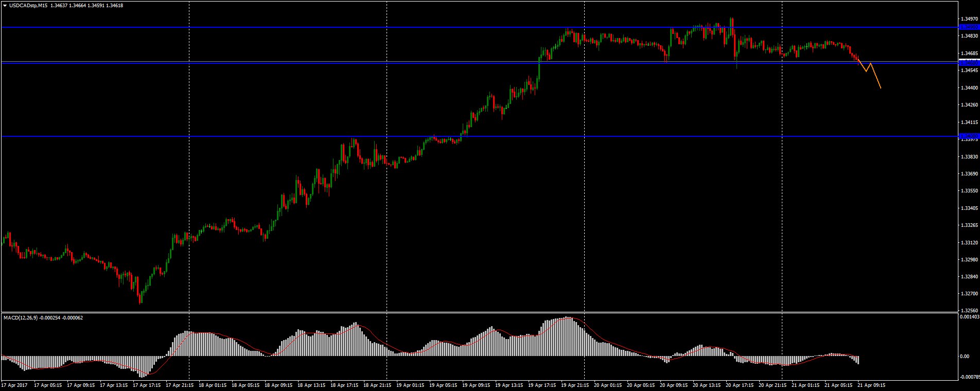This screenshot has width=980, height=391.
Task: Click the 1.34970 price scale label
Action: (x=969, y=19)
